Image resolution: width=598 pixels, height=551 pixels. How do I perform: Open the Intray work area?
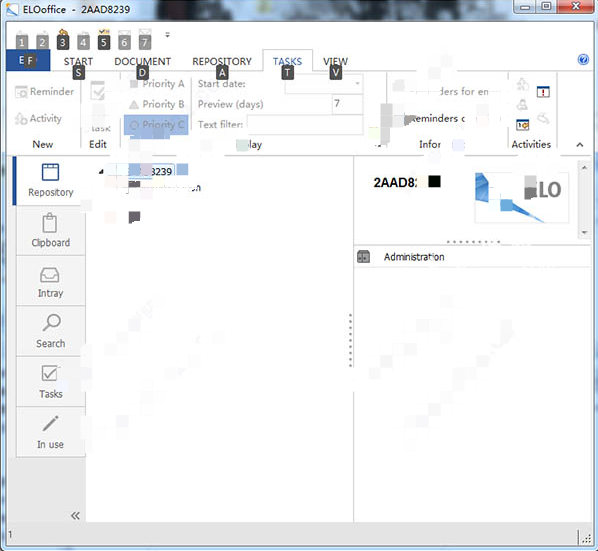click(x=50, y=281)
